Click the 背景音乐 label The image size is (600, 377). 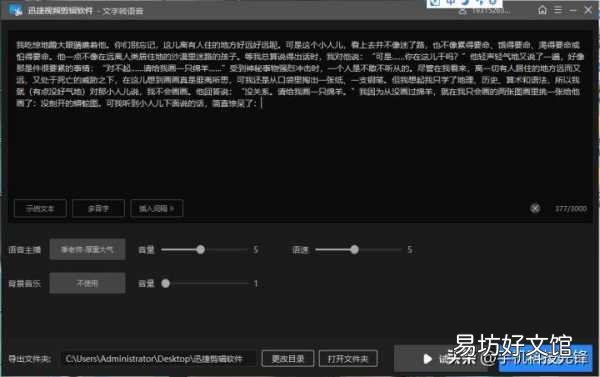24,284
